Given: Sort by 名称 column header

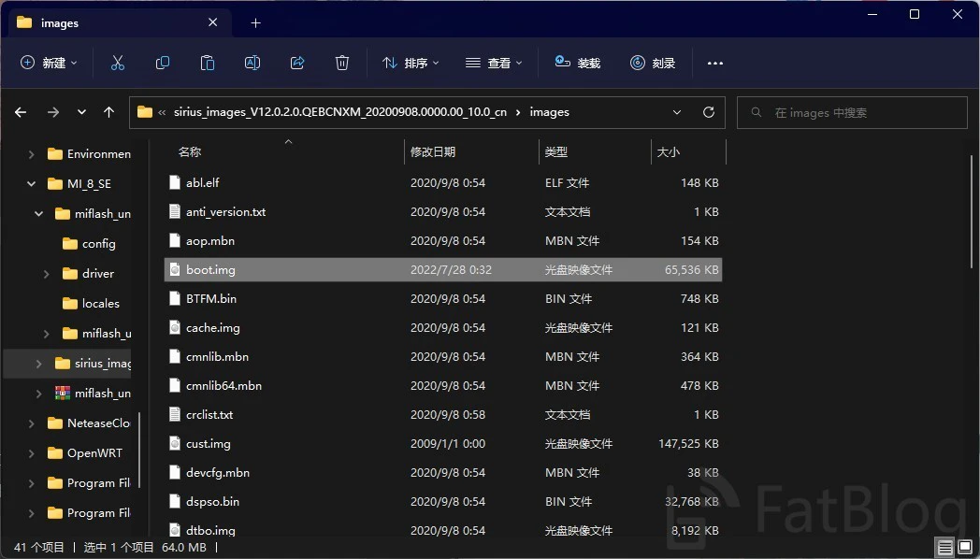Looking at the screenshot, I should click(190, 151).
